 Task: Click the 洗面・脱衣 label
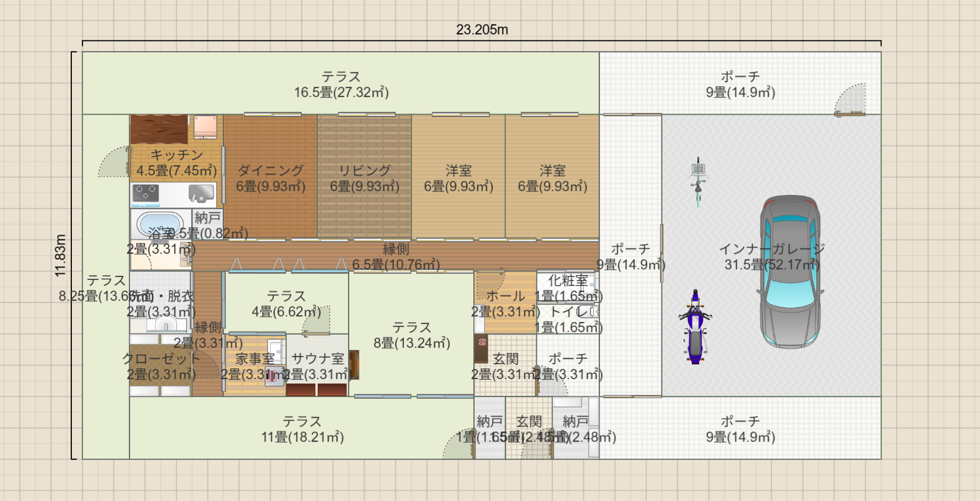coord(161,304)
